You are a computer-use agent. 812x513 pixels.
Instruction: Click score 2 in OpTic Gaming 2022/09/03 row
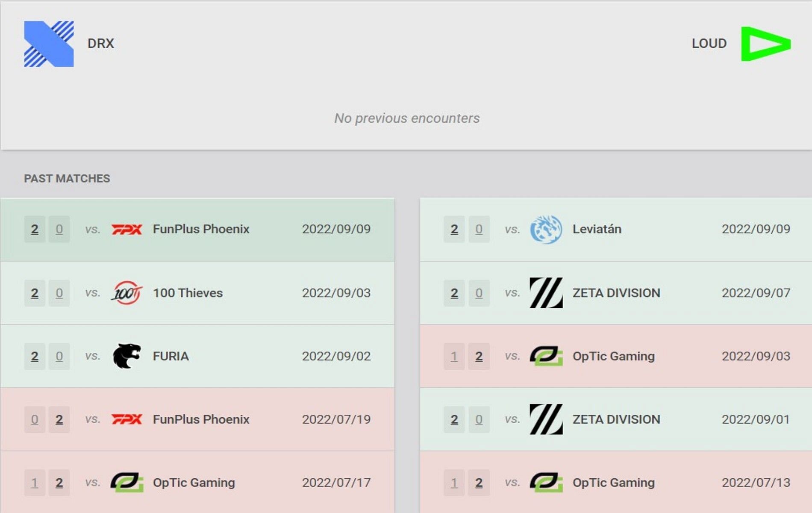click(x=479, y=356)
